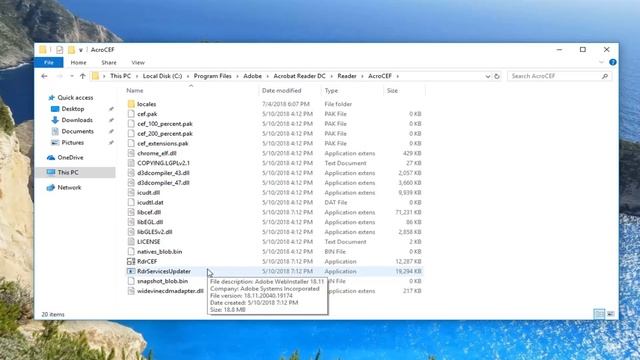Screen dimensions: 640x360
Task: Go up one folder level
Action: coord(82,76)
